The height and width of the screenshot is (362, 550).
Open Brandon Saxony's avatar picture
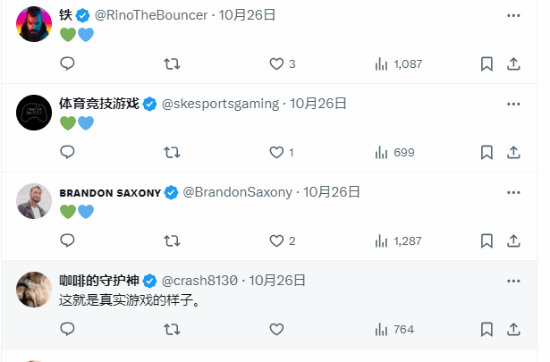point(34,201)
